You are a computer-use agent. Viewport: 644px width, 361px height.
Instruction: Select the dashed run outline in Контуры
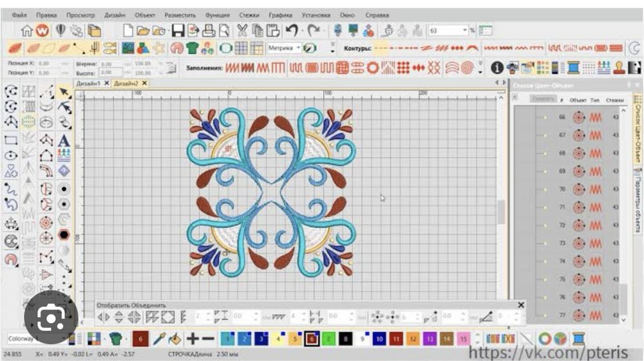[x=381, y=48]
